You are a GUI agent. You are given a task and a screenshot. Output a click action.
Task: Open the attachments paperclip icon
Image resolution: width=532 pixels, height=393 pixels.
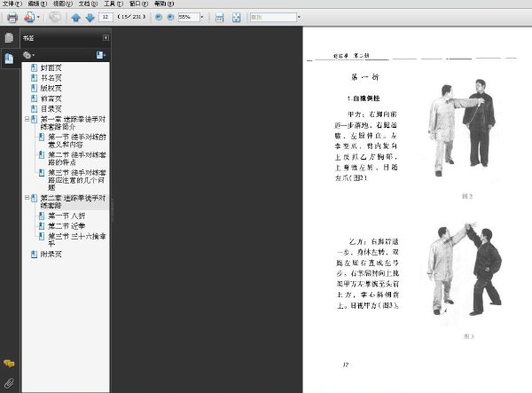click(x=9, y=383)
